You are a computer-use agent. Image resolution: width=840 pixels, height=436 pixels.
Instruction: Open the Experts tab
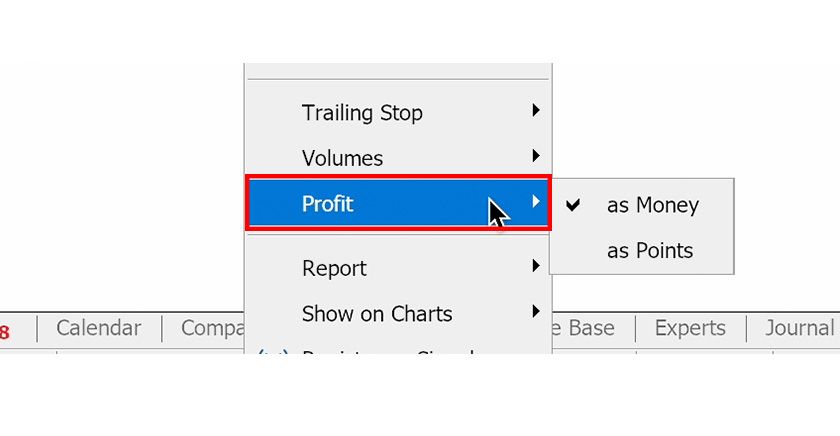click(690, 328)
